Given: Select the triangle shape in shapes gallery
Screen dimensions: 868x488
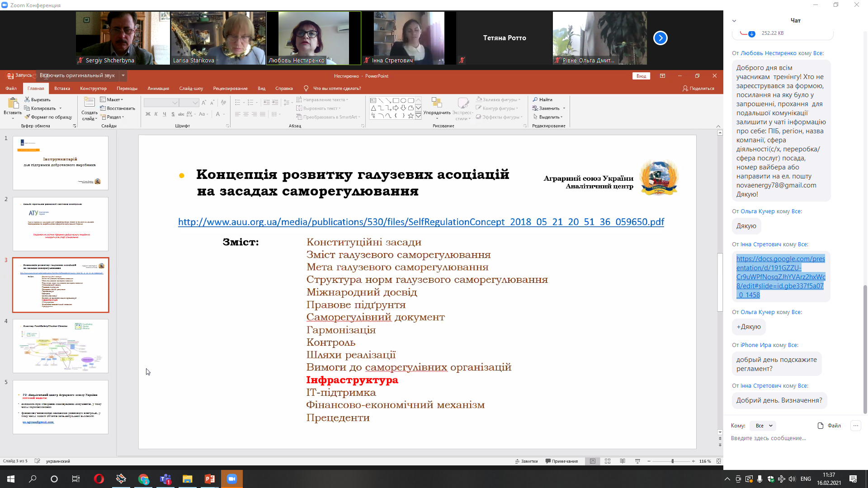Looking at the screenshot, I should coord(373,108).
